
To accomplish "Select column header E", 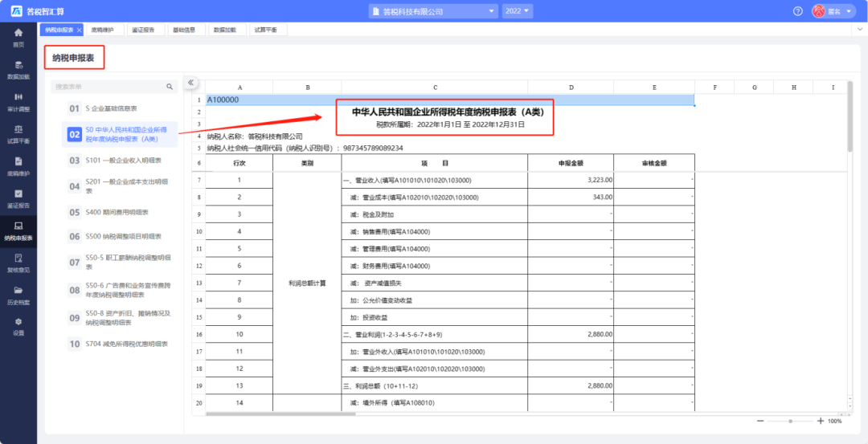I will 654,88.
